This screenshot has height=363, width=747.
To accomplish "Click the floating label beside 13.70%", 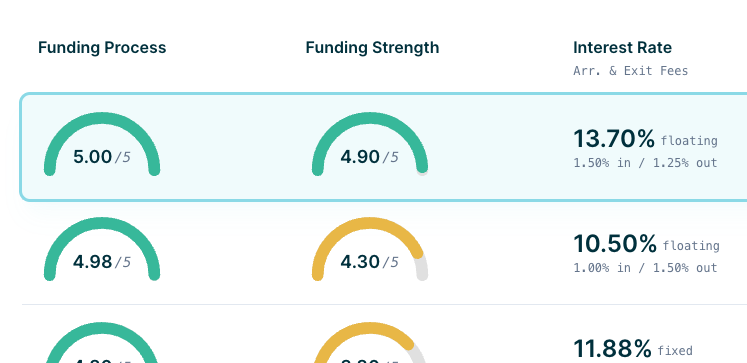I will point(689,141).
